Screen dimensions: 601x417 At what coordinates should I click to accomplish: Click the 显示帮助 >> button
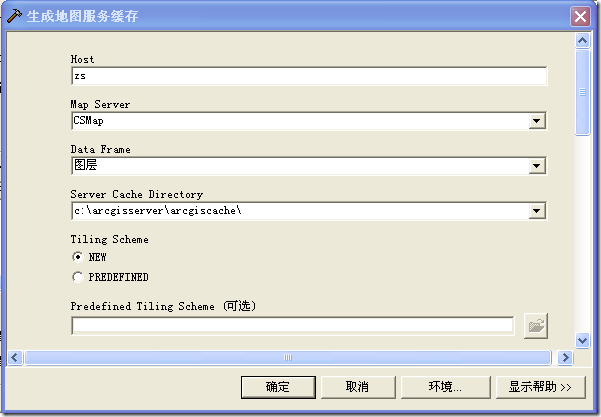click(x=540, y=387)
